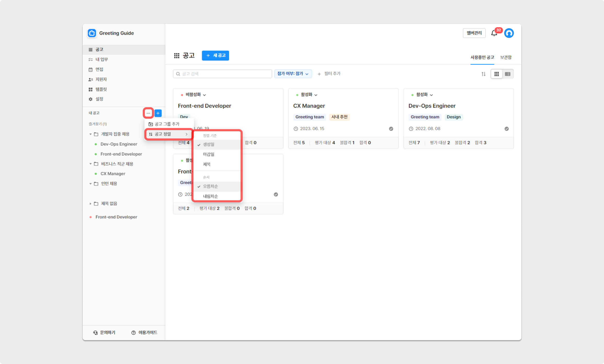This screenshot has width=604, height=364.
Task: Select 마감일 as sort criterion
Action: point(209,154)
